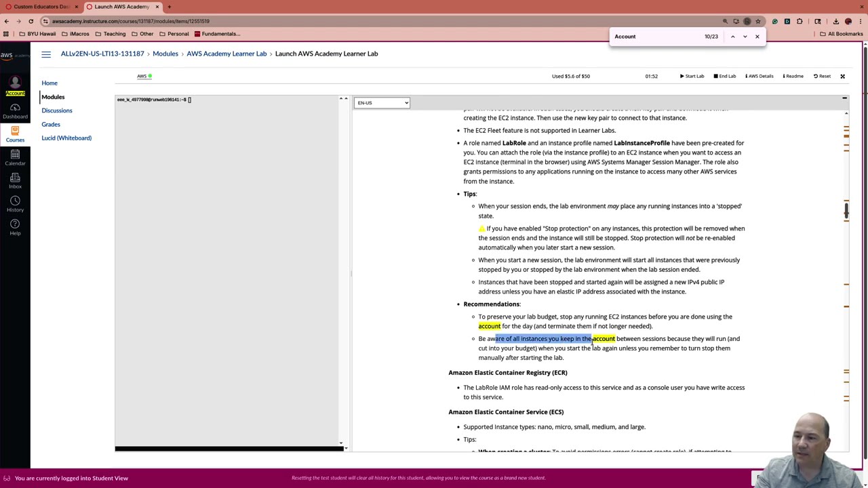Viewport: 868px width, 488px height.
Task: Reset the lab environment
Action: point(823,76)
